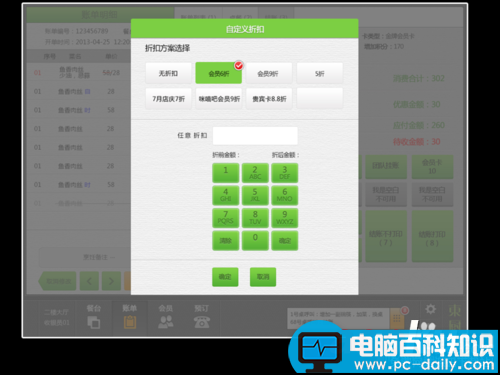
Task: Tap keypad key 7 PQRS
Action: point(226,218)
